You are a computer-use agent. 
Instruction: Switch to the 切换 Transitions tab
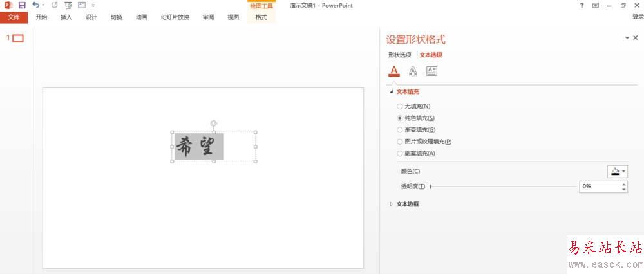coord(116,17)
